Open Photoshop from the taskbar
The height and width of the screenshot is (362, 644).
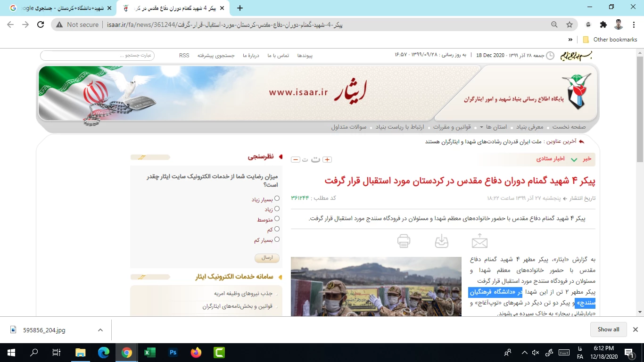pyautogui.click(x=173, y=352)
